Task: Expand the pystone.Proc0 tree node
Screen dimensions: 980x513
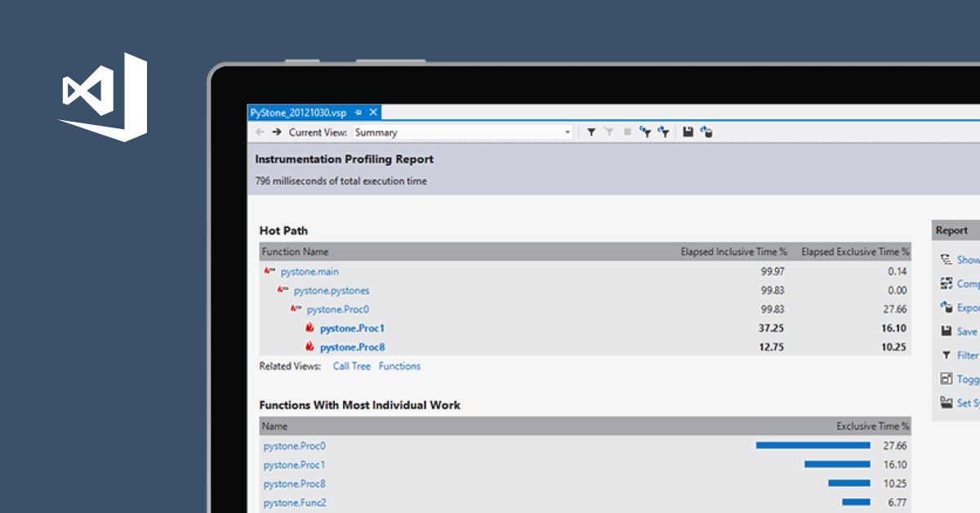Action: tap(294, 309)
